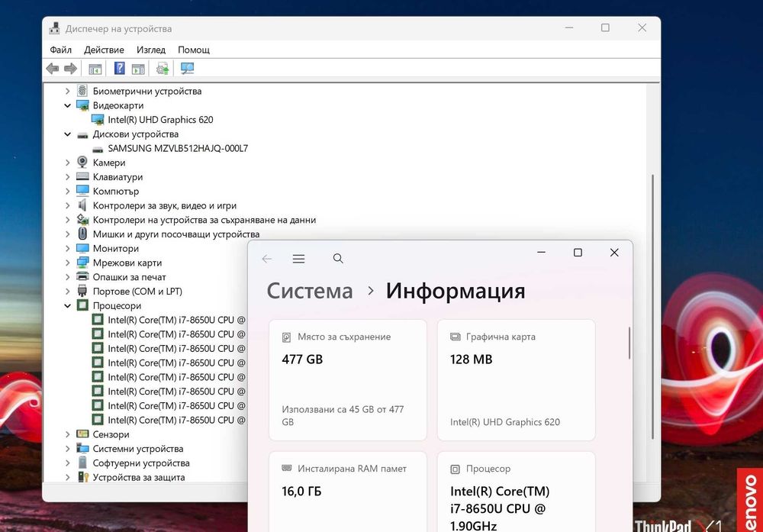This screenshot has height=532, width=763.
Task: Open the hamburger navigation menu in Settings
Action: coord(299,259)
